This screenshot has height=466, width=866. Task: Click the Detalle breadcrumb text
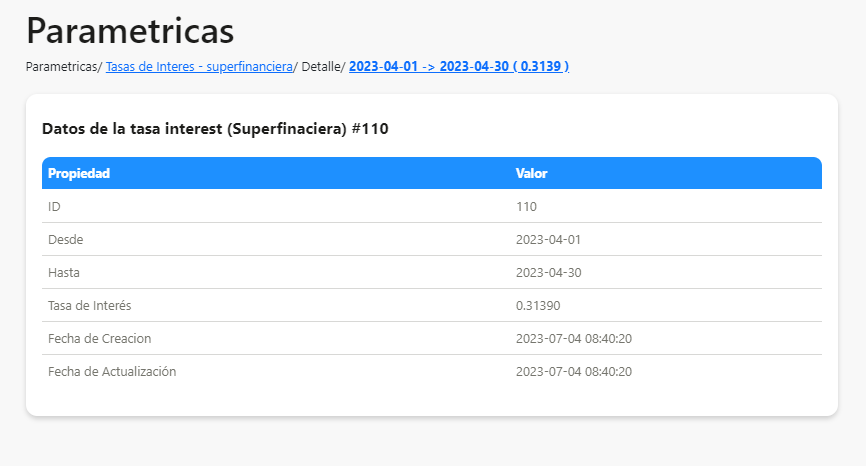tap(320, 66)
